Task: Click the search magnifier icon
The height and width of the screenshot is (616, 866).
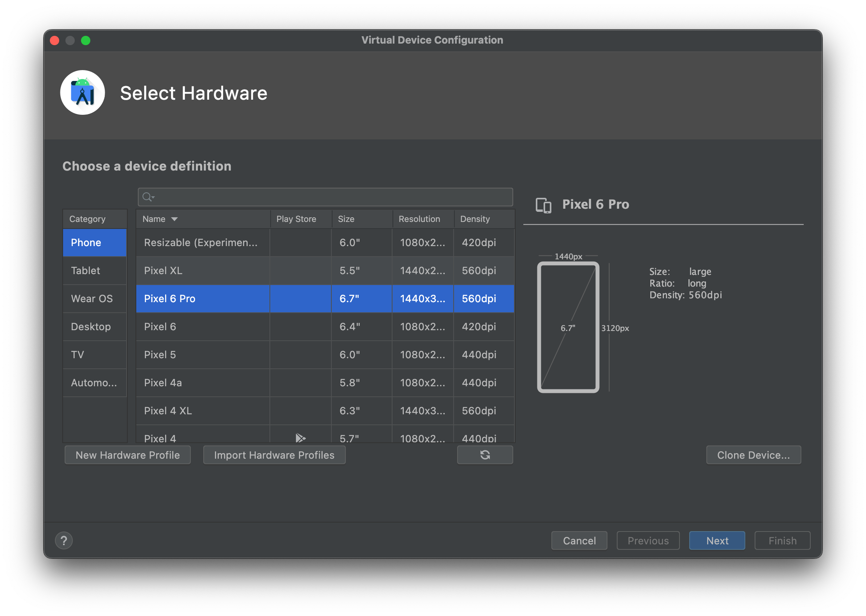Action: [148, 197]
